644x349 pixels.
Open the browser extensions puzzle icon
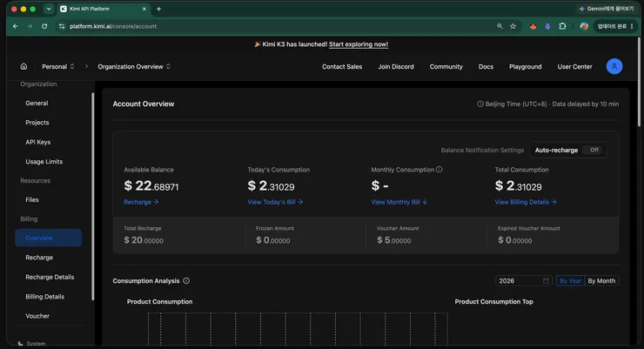pos(562,26)
